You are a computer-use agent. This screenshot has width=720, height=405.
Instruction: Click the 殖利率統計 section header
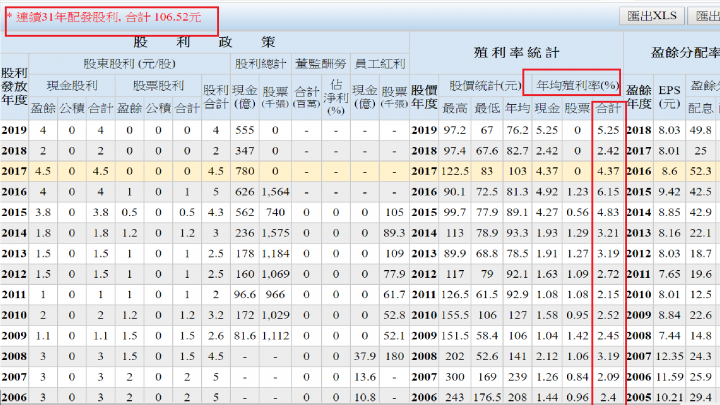point(516,53)
